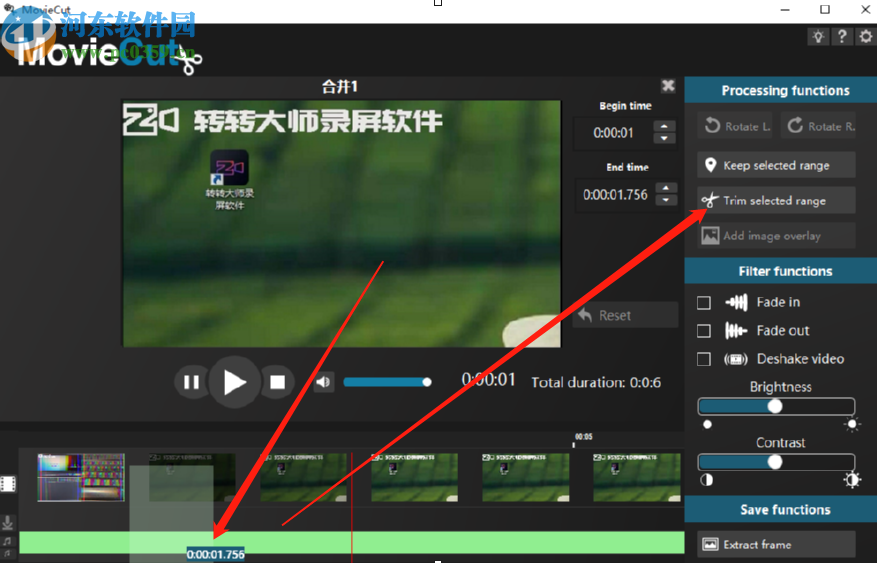
Task: Click the download arrow icon beside timeline
Action: [x=8, y=523]
